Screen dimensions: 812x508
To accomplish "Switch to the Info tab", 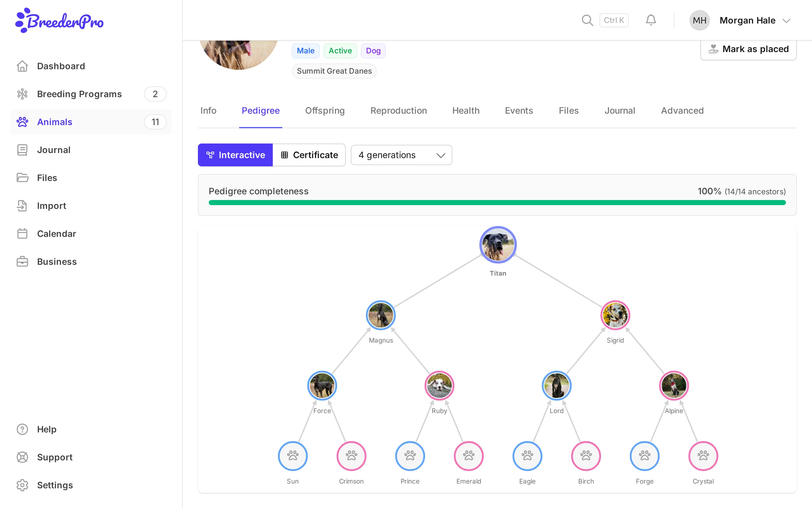I will (x=208, y=110).
